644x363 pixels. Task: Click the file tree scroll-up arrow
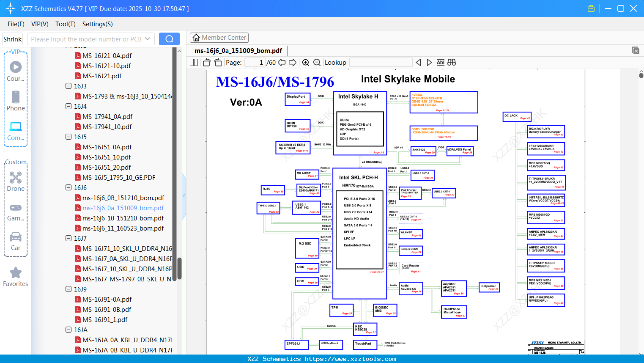(x=179, y=51)
